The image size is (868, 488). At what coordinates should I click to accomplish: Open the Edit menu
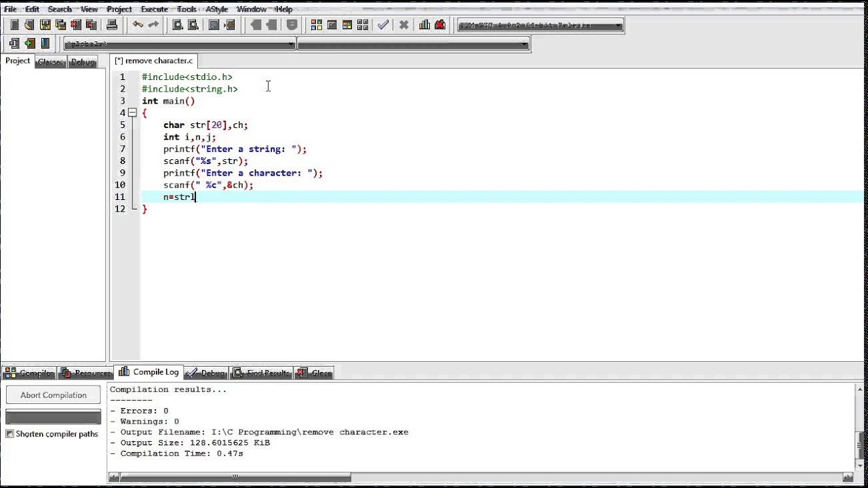[x=32, y=9]
